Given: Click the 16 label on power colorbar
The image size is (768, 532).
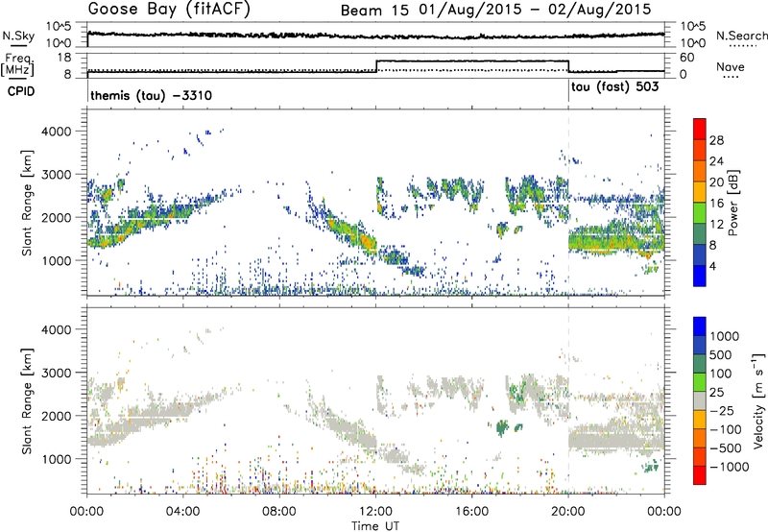Looking at the screenshot, I should (x=716, y=204).
